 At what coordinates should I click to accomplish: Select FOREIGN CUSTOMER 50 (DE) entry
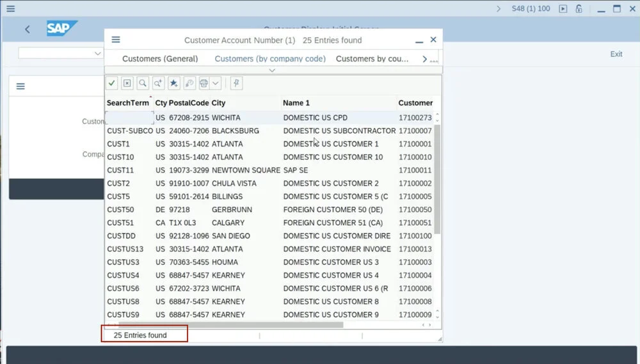pos(333,209)
